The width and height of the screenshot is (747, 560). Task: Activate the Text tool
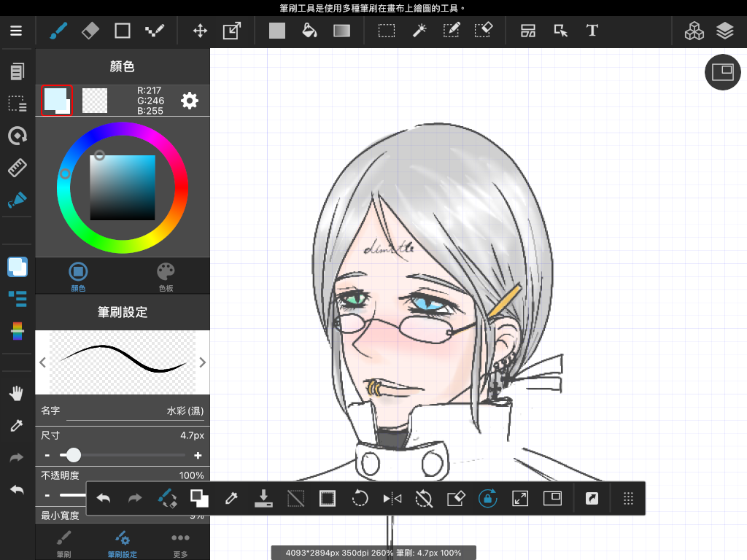592,31
